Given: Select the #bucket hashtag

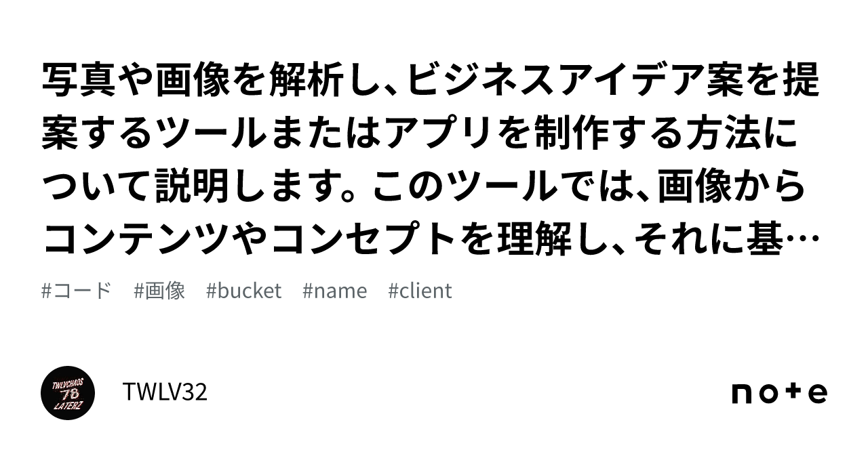Looking at the screenshot, I should pyautogui.click(x=243, y=291).
